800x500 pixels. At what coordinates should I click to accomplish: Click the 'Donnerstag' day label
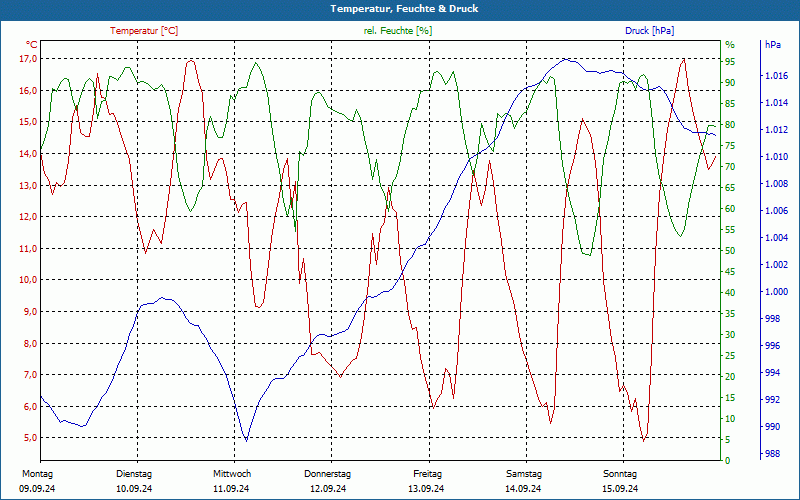point(328,474)
